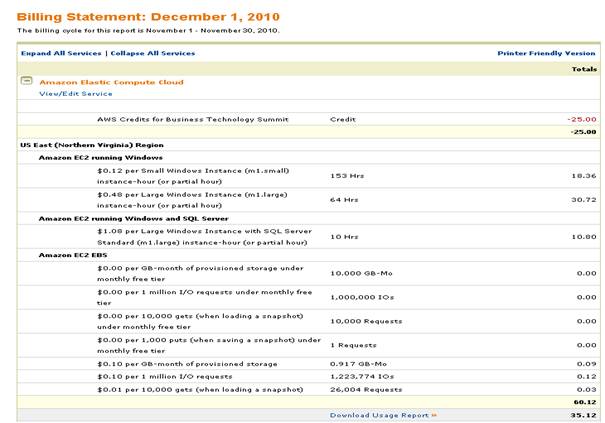Click the 1 Requests usage value
The image size is (605, 423).
tap(353, 345)
